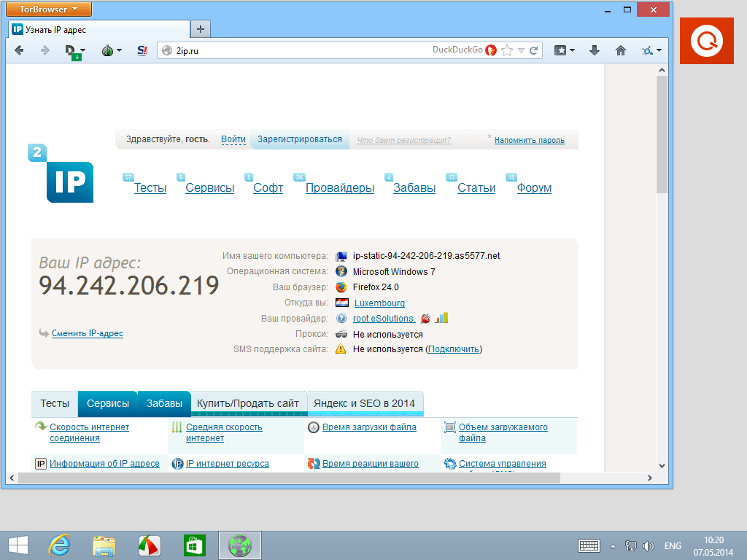The image size is (747, 560).
Task: Show hidden tray icons arrow
Action: pyautogui.click(x=613, y=546)
